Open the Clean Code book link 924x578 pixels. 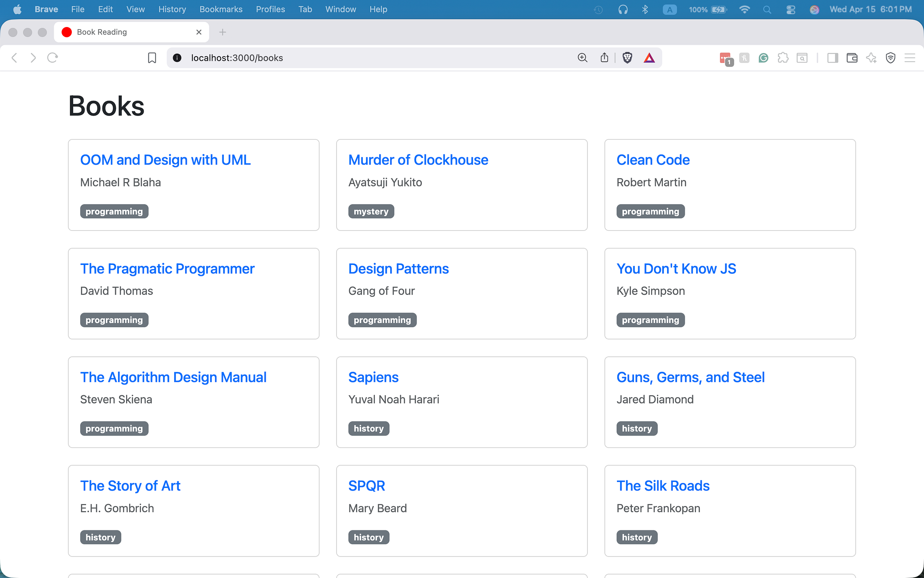click(653, 160)
